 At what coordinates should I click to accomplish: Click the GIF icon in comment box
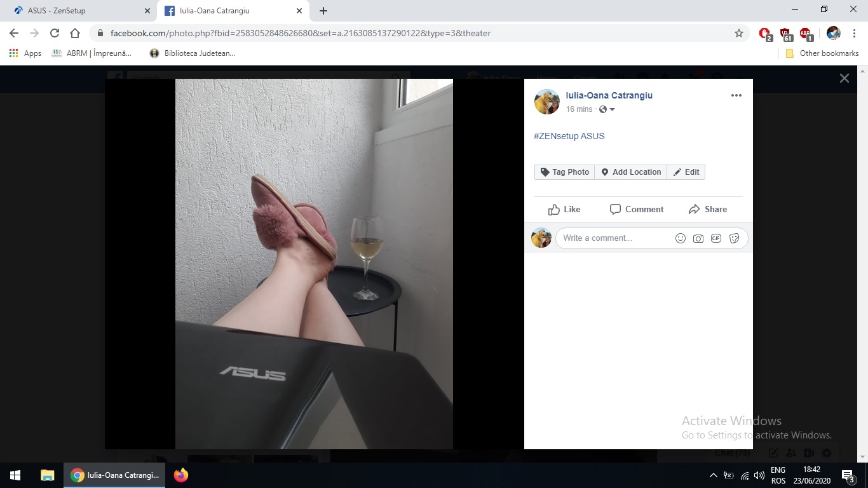tap(716, 238)
